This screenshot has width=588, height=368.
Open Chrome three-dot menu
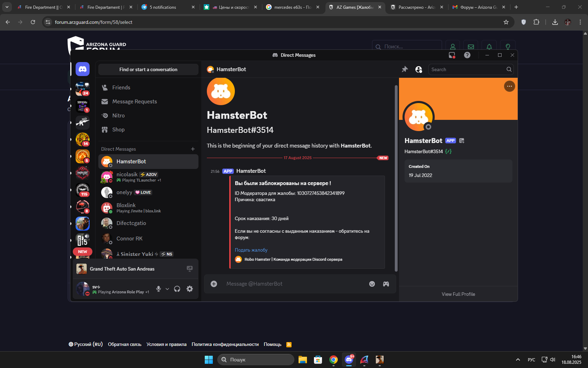[580, 22]
